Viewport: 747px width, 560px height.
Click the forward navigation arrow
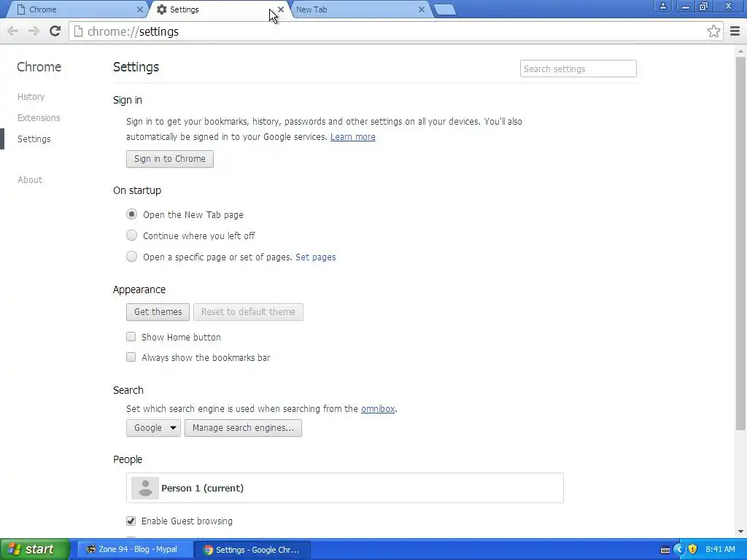coord(34,31)
